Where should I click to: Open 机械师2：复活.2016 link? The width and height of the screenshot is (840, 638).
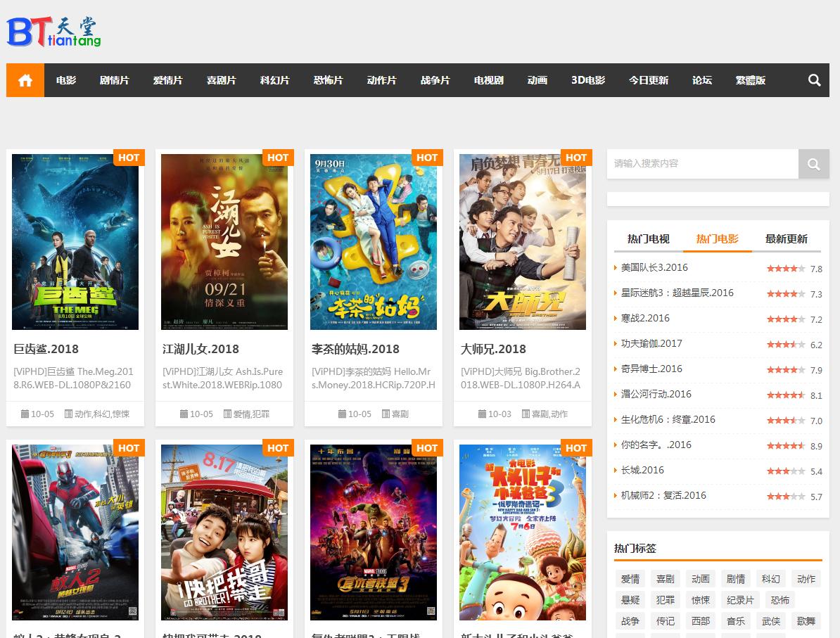click(663, 495)
